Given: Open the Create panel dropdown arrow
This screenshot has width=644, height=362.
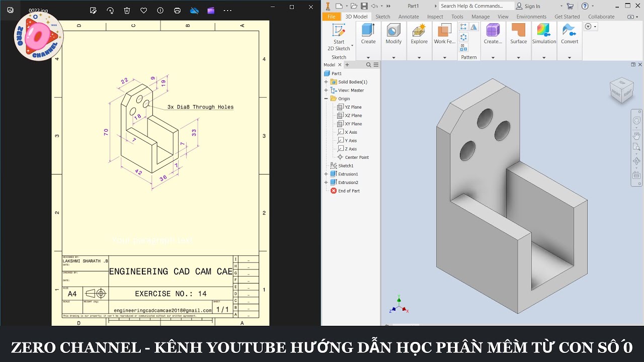Looking at the screenshot, I should click(x=368, y=57).
